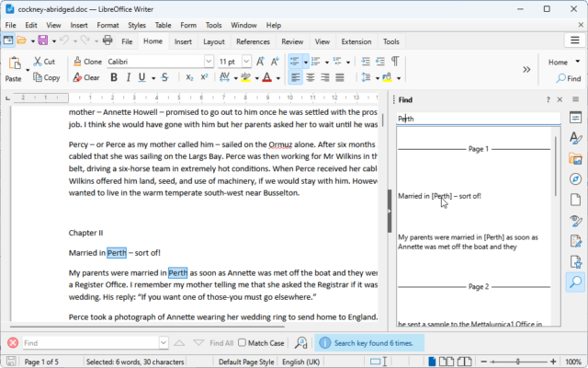This screenshot has height=368, width=588.
Task: Open the font color dropdown arrow
Action: coord(278,78)
